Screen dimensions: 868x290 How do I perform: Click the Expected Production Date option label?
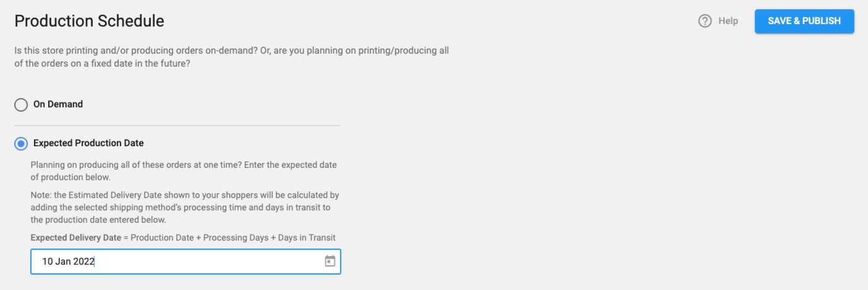88,143
